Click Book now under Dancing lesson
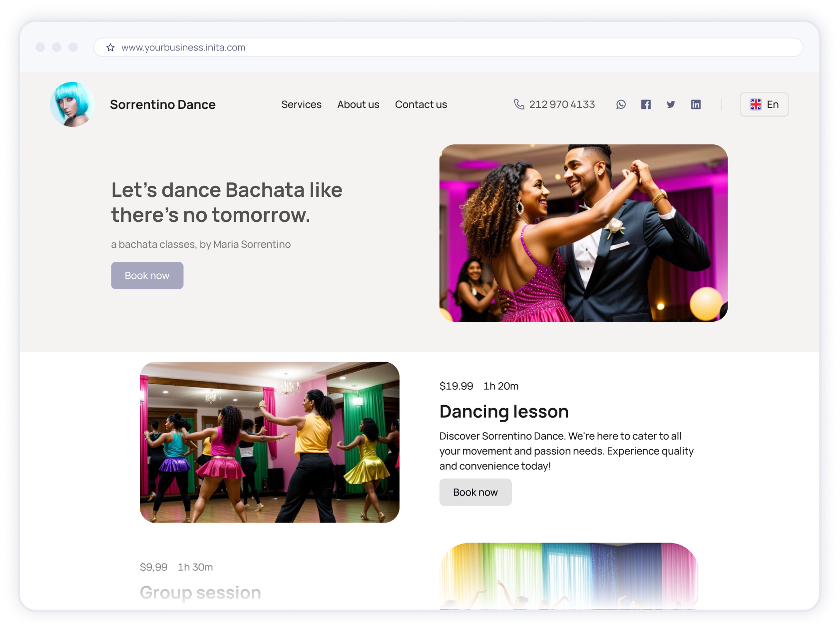Screen dimensions: 840x629 point(475,492)
